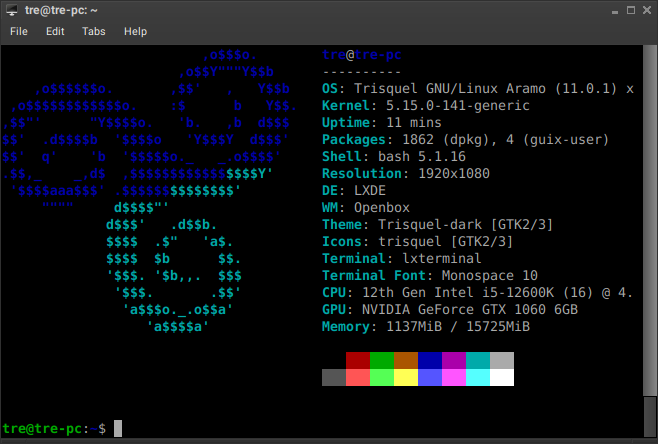Open the Edit menu
The width and height of the screenshot is (658, 444).
(55, 31)
